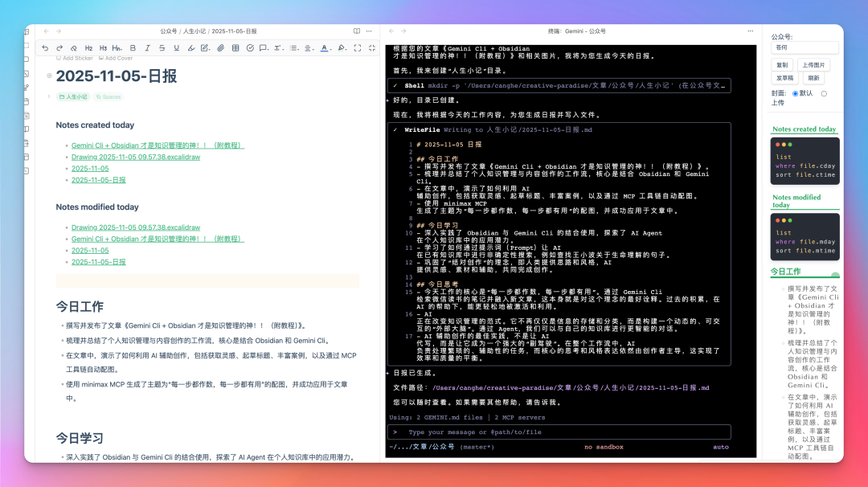Click the 复制 button

point(782,65)
